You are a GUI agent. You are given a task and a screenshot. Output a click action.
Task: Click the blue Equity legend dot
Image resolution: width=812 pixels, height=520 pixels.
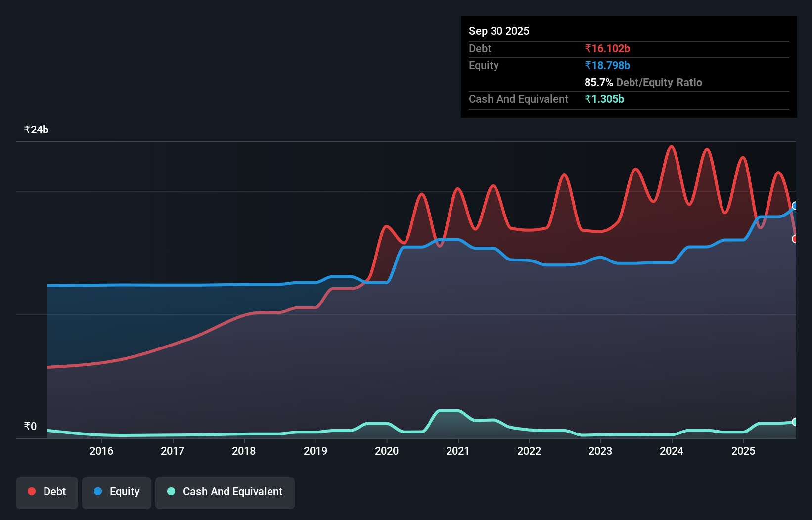(98, 491)
